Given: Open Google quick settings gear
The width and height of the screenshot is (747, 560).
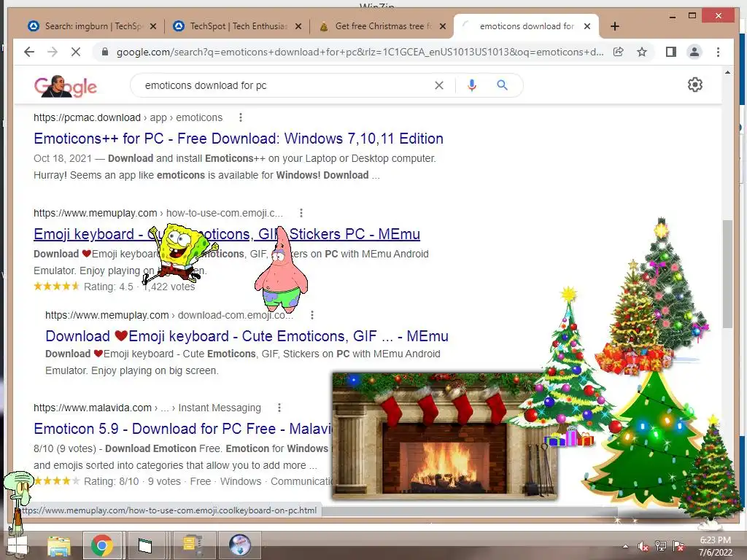Looking at the screenshot, I should pos(695,85).
